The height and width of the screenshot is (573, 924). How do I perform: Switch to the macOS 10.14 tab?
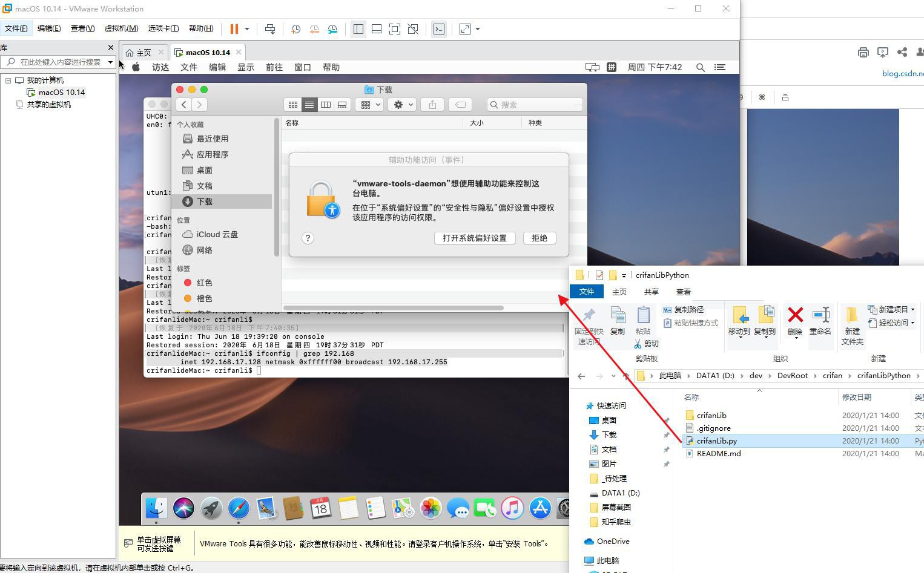pyautogui.click(x=208, y=52)
